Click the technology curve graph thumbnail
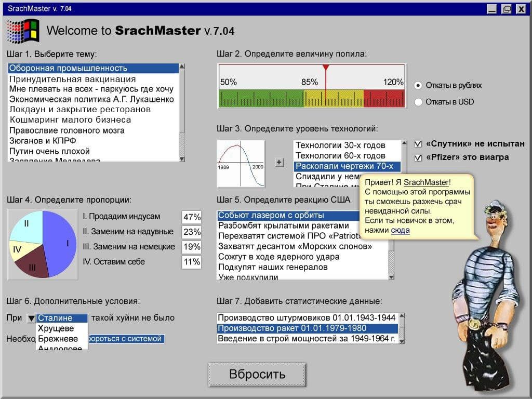 pos(241,164)
